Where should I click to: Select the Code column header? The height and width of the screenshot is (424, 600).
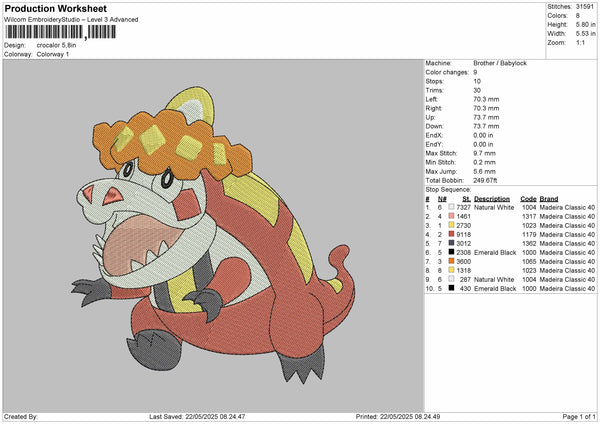click(528, 199)
